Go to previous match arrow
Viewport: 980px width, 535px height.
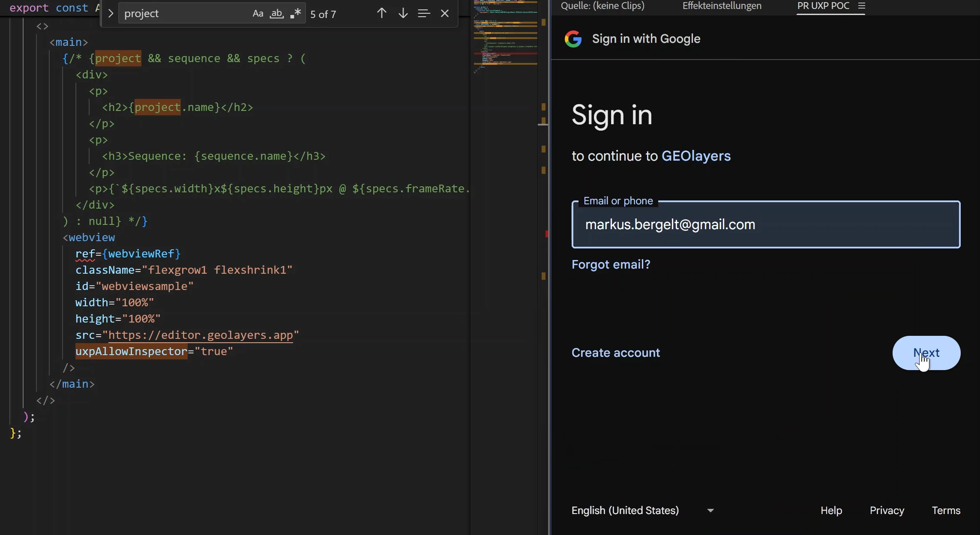pos(381,14)
